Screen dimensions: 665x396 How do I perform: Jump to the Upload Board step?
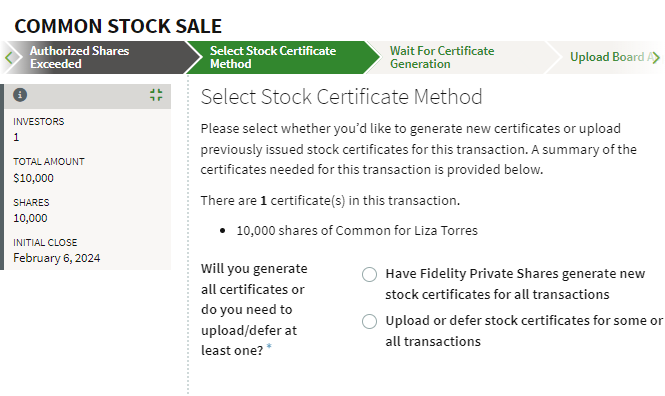[606, 57]
